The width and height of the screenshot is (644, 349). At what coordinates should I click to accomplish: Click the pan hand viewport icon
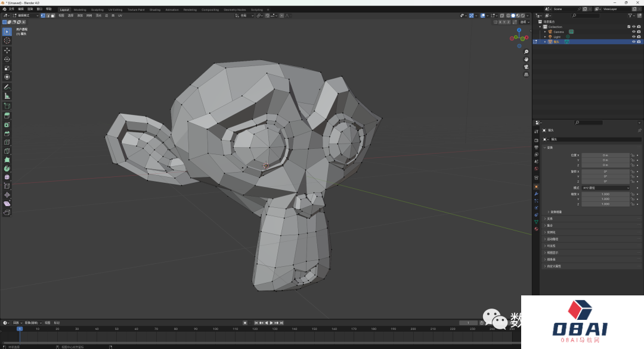pos(526,60)
